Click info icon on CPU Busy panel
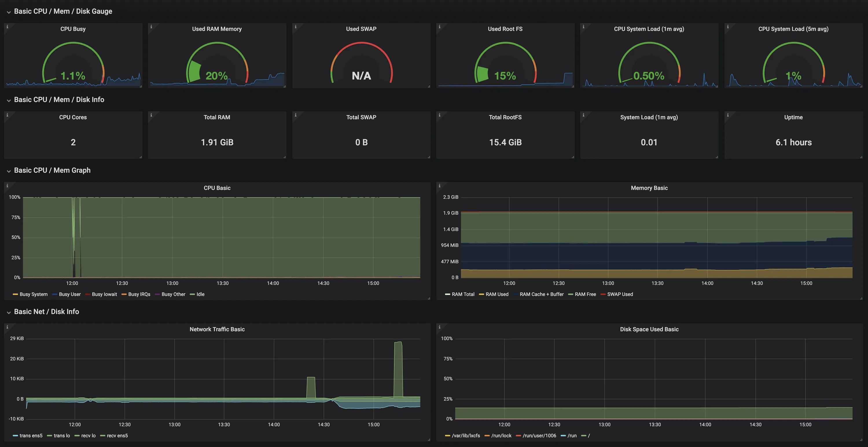868x447 pixels. click(x=7, y=27)
